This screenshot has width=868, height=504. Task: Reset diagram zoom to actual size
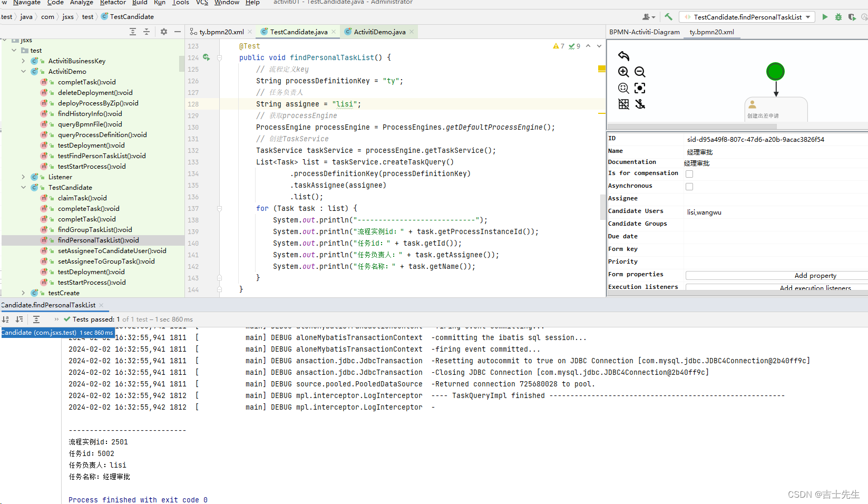pos(623,88)
